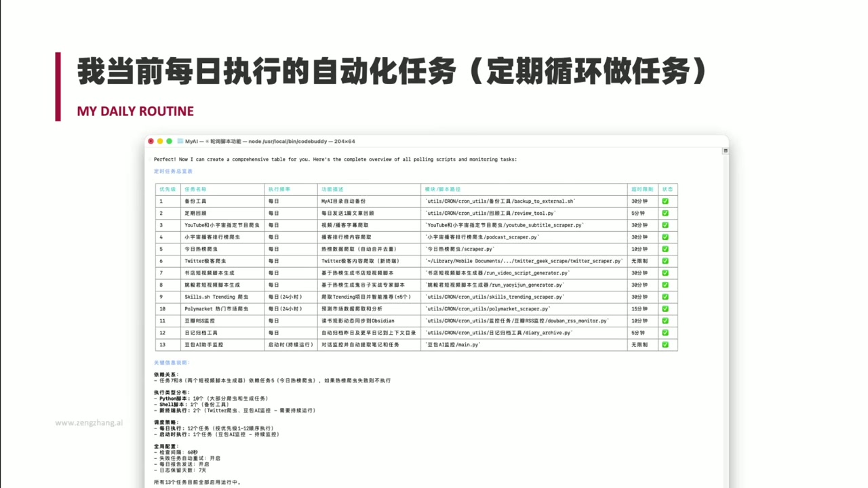This screenshot has width=868, height=488.
Task: Click the status checkmark on the Skills.sh Trending row
Action: coord(665,296)
